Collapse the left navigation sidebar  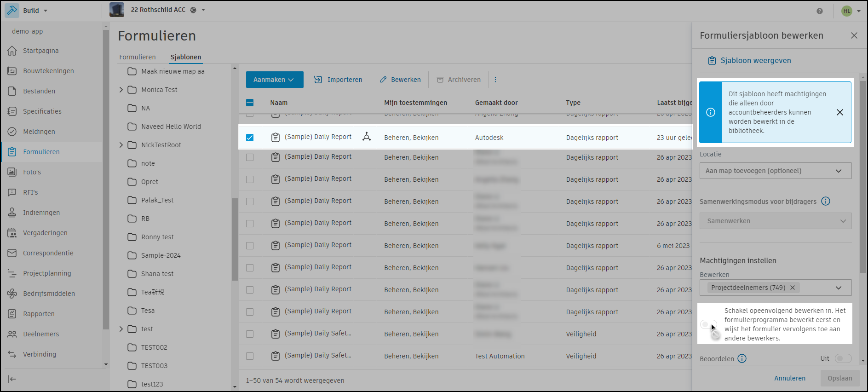point(12,379)
